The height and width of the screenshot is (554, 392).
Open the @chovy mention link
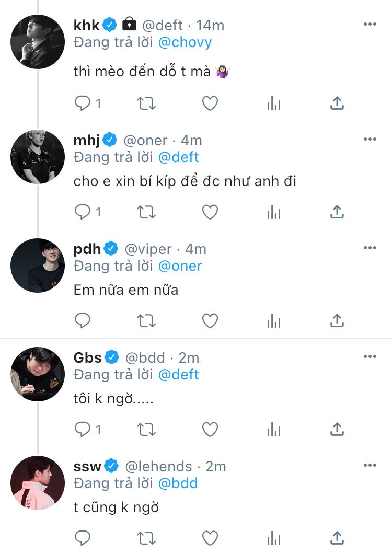185,43
